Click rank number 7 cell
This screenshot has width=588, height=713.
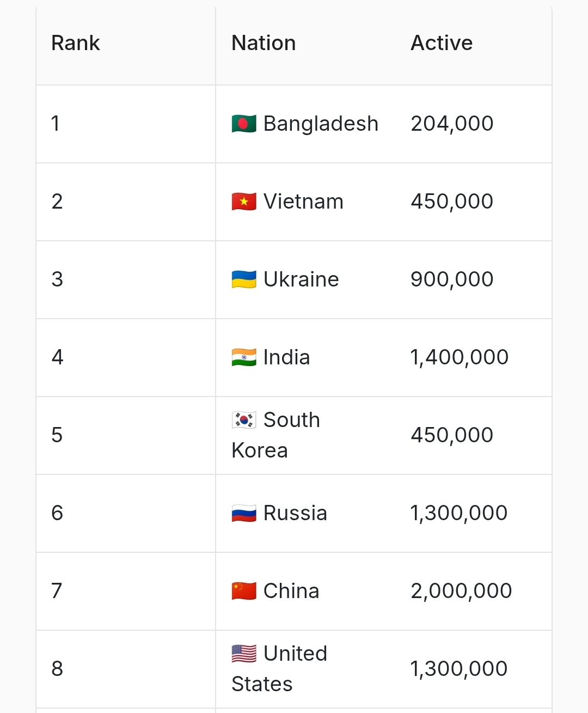point(126,592)
